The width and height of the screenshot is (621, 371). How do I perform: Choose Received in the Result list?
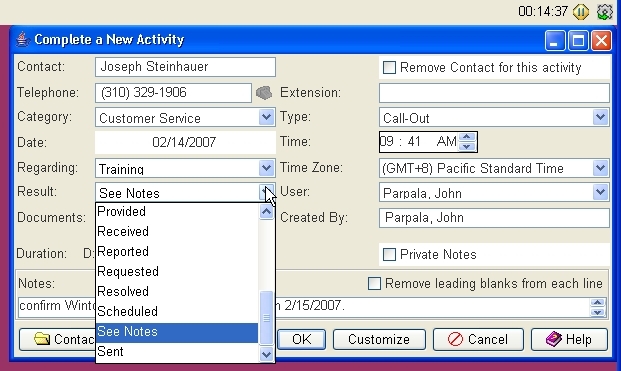pyautogui.click(x=177, y=231)
